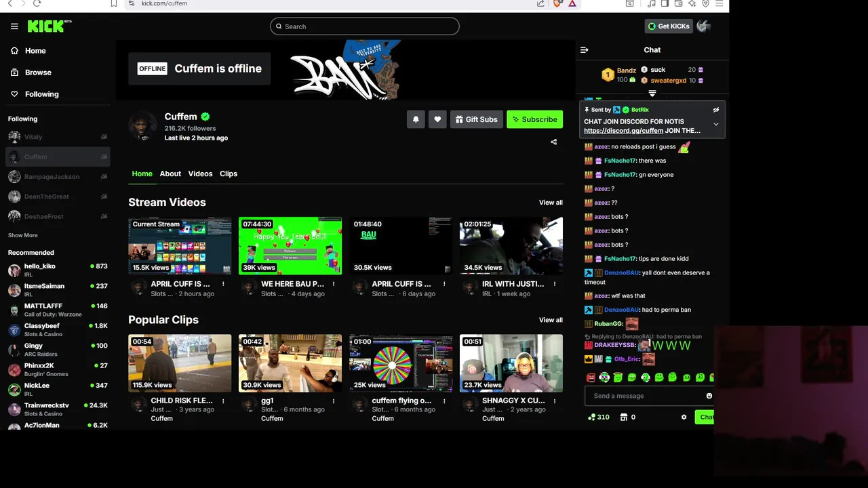Hide the pinned BotRix message

click(715, 110)
